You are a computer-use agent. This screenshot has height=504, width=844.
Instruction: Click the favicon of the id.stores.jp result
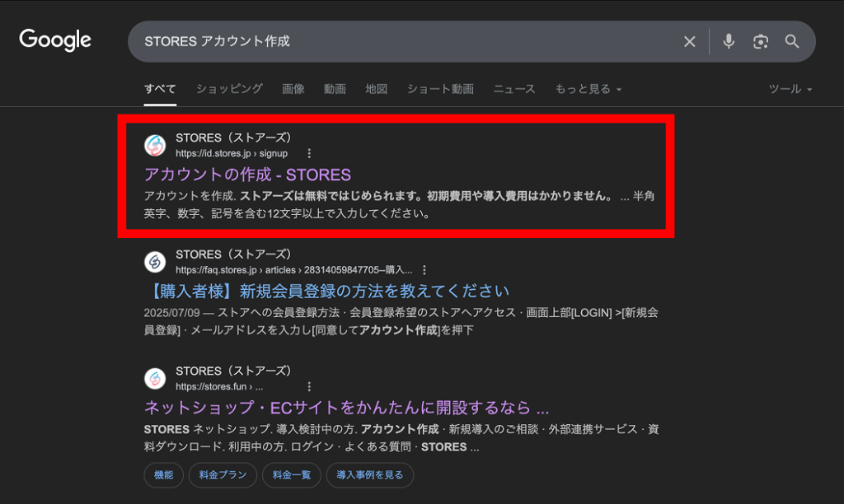(155, 145)
